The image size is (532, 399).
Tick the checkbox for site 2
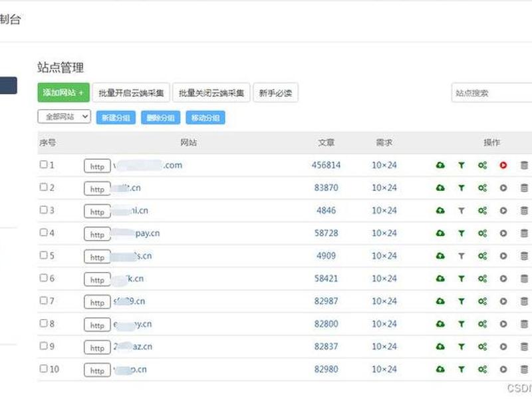click(x=43, y=187)
